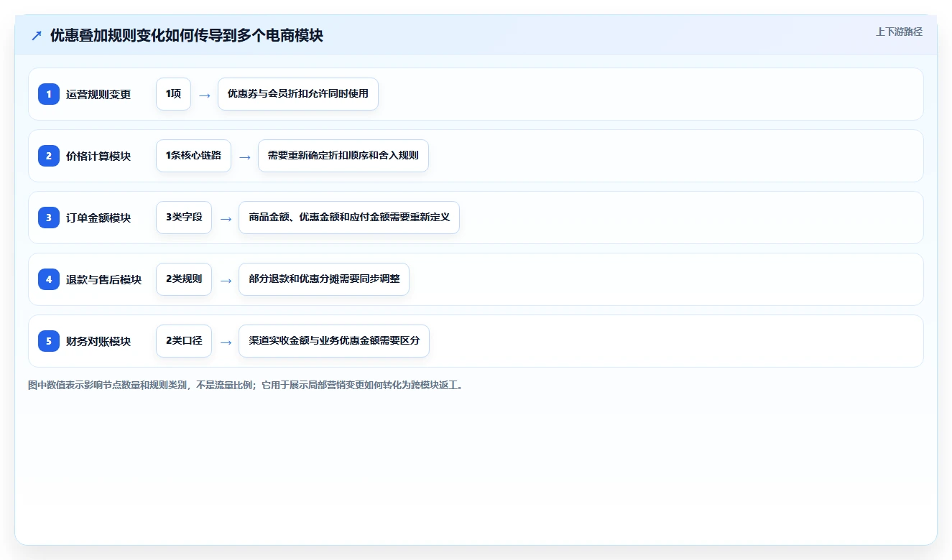Click the 2类规则 chip
Screen dimensions: 952x560
click(x=184, y=279)
